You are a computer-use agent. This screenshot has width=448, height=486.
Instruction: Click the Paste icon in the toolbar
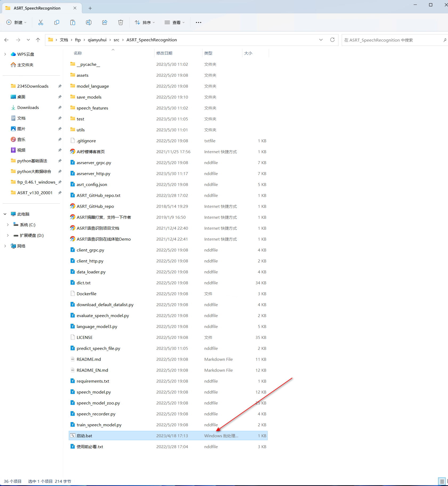point(72,22)
